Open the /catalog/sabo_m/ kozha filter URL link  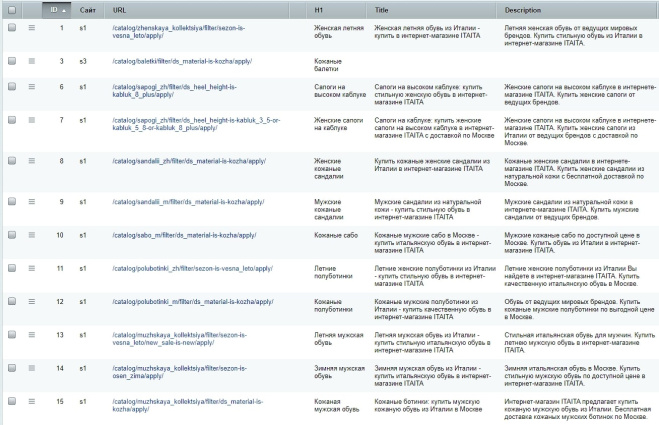180,234
